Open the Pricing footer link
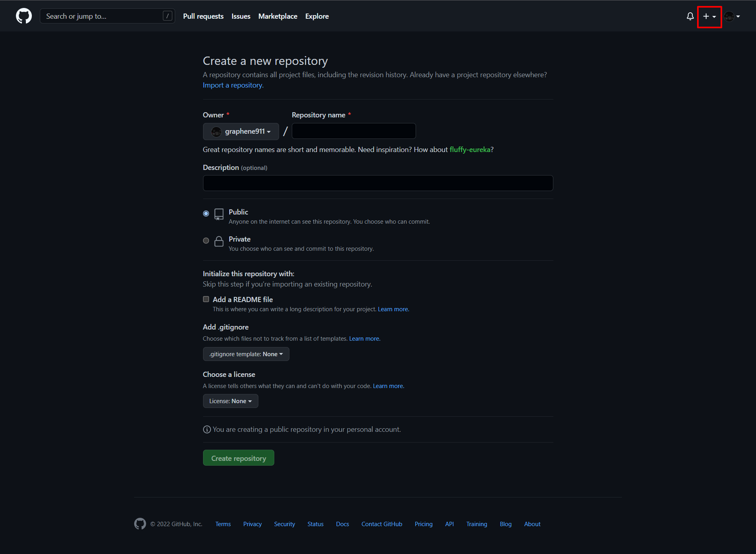 click(x=424, y=524)
